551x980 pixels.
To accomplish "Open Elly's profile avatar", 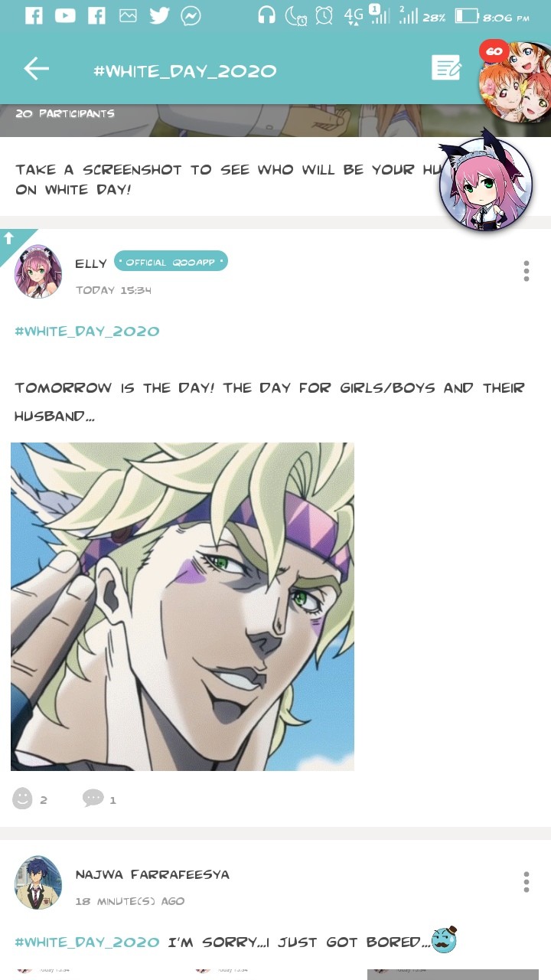I will [38, 272].
